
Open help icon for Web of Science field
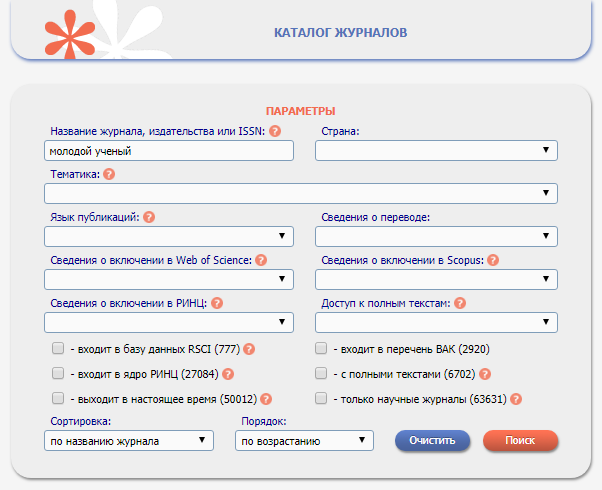pos(261,260)
